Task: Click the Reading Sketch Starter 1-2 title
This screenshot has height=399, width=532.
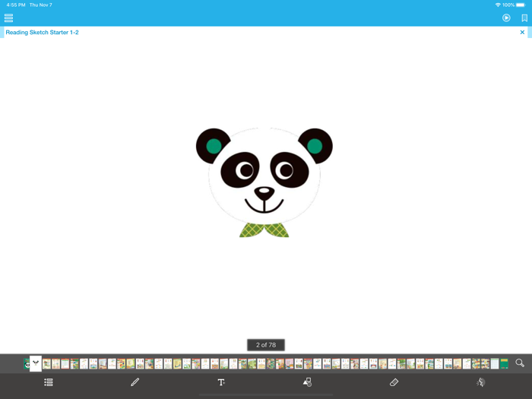Action: (42, 32)
